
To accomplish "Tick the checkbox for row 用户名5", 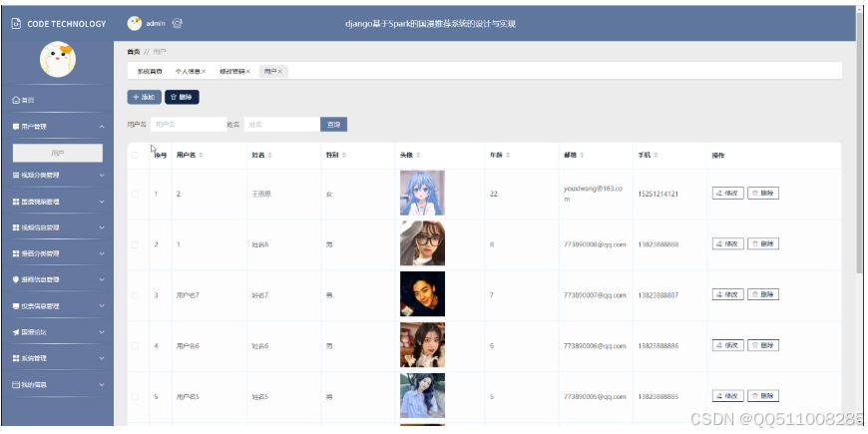I will click(x=135, y=397).
